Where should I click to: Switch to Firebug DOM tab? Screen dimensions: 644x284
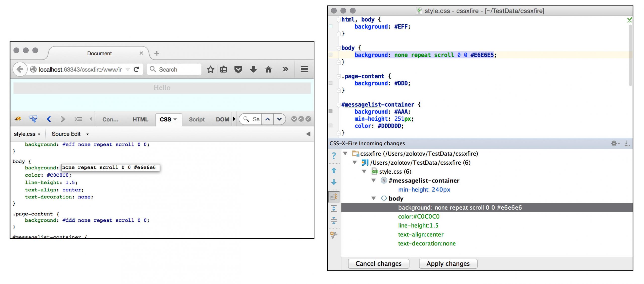pos(223,120)
